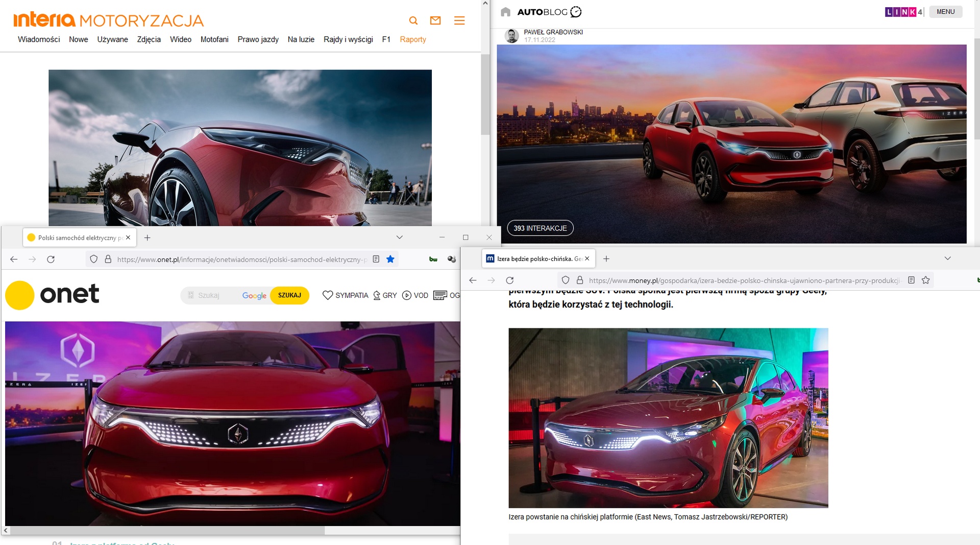Click the Interia Motoryzacja logo

(x=108, y=20)
